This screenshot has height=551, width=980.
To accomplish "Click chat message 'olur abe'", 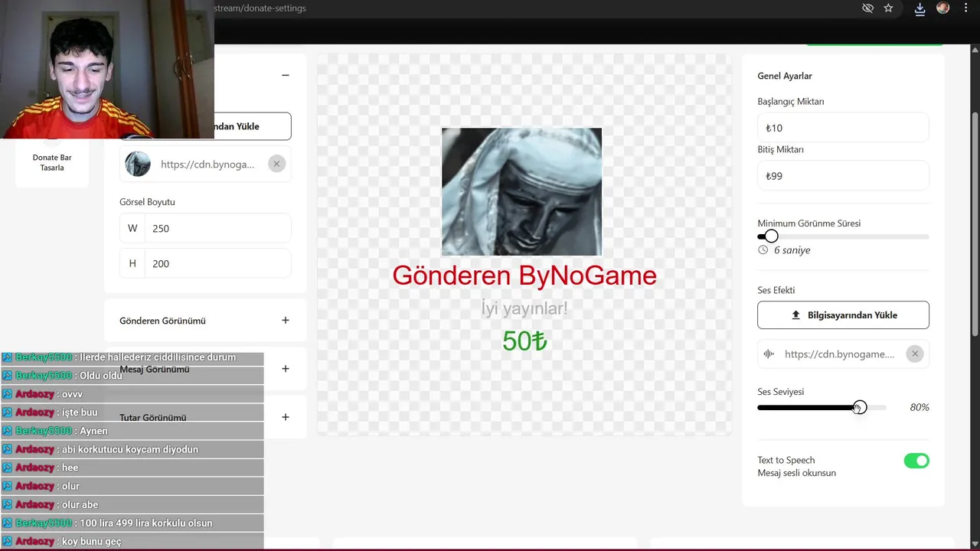I will pos(80,505).
